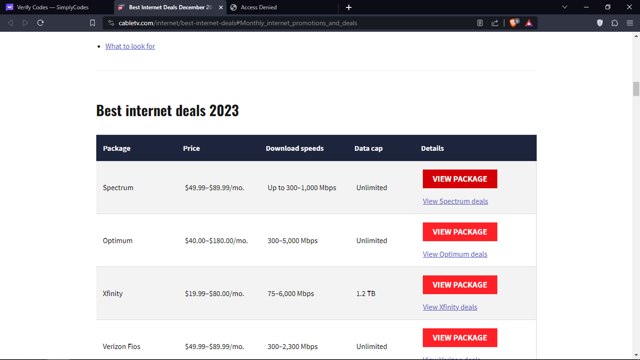Click 75–6,000 Mbps speed cell

tap(291, 293)
